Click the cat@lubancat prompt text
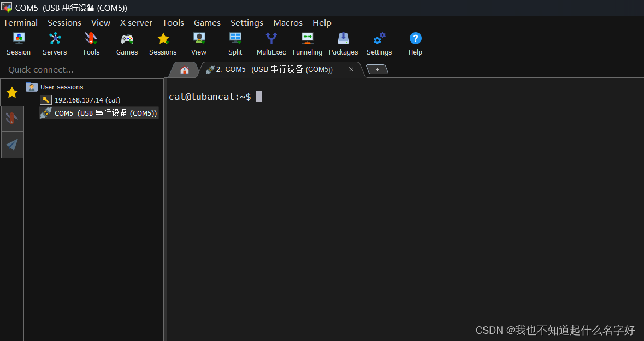 [210, 97]
